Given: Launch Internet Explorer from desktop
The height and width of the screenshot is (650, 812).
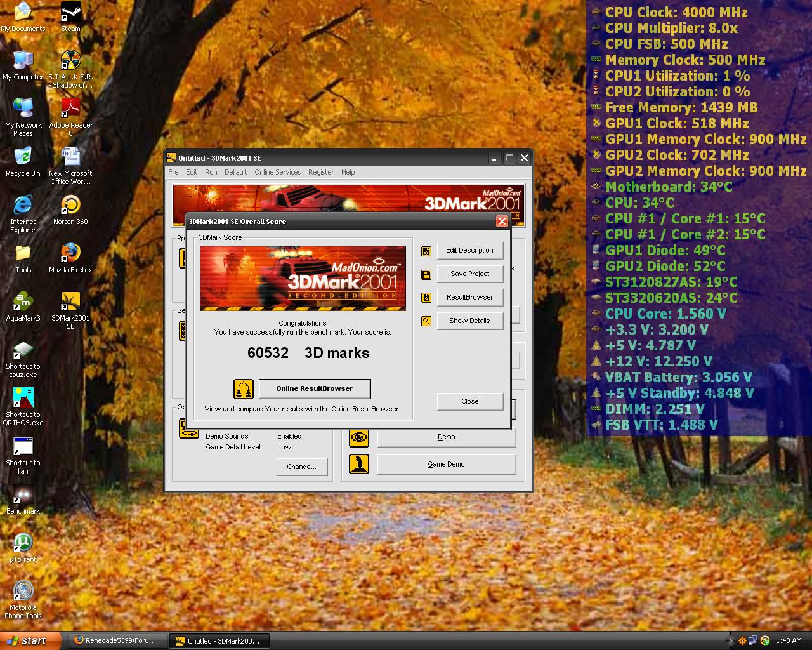Looking at the screenshot, I should click(23, 214).
